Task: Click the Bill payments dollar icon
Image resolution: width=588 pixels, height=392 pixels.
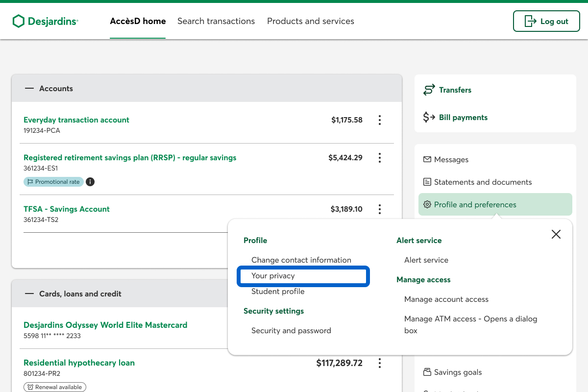Action: click(x=429, y=118)
